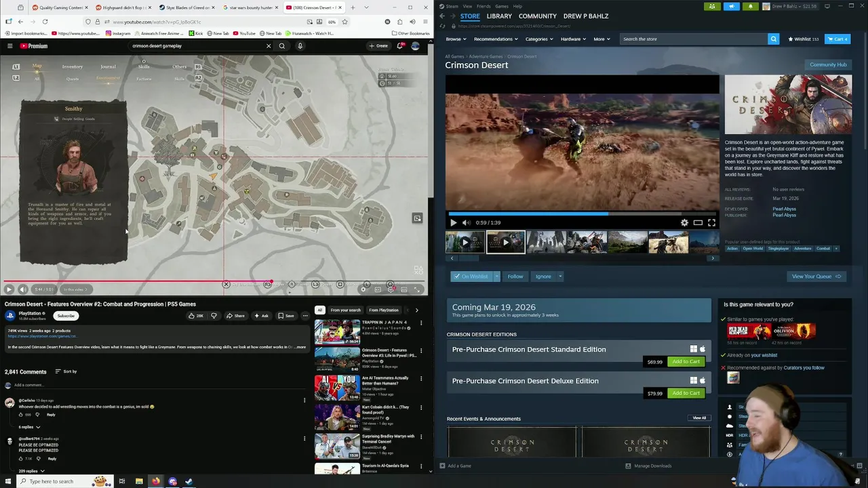The height and width of the screenshot is (488, 868).
Task: Like comment by @Carlisho
Action: pyautogui.click(x=21, y=415)
